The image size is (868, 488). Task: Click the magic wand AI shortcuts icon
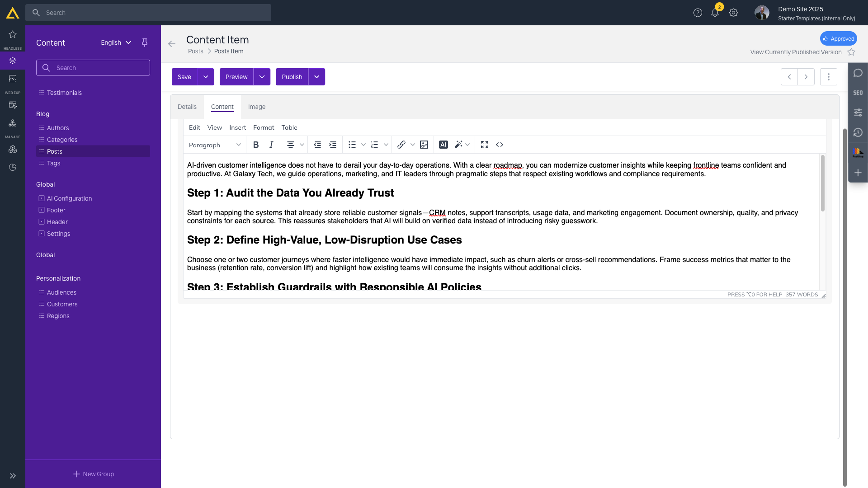point(458,145)
